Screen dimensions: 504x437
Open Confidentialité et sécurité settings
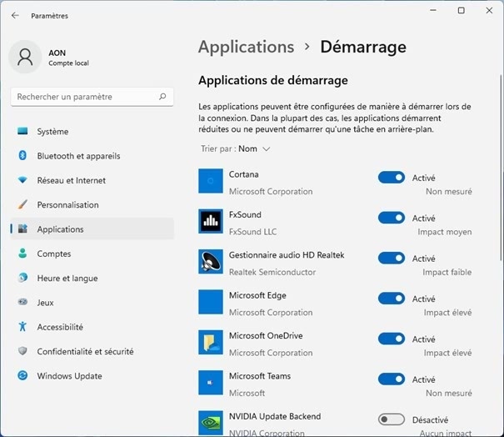[85, 352]
